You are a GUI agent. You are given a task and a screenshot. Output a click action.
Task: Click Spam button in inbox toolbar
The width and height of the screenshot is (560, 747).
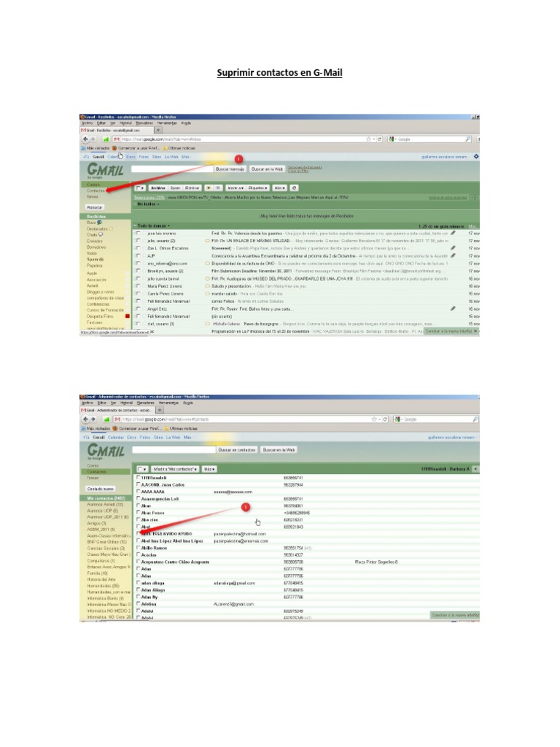point(175,187)
